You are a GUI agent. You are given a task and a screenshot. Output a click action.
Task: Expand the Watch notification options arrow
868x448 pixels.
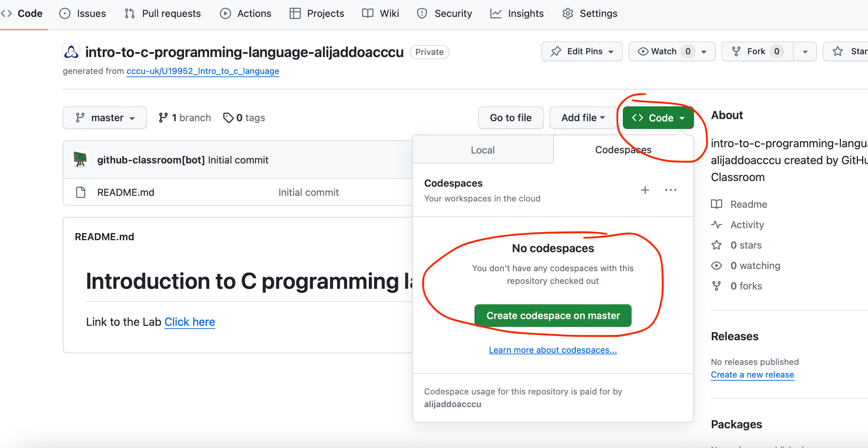[704, 51]
